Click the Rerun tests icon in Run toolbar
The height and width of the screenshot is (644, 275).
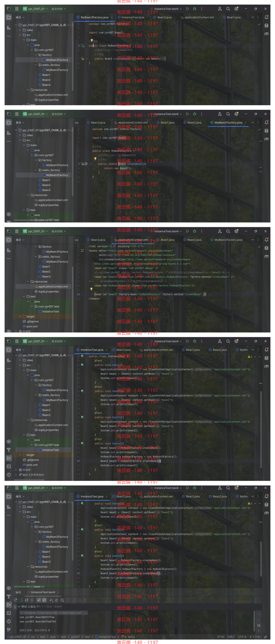(16, 600)
